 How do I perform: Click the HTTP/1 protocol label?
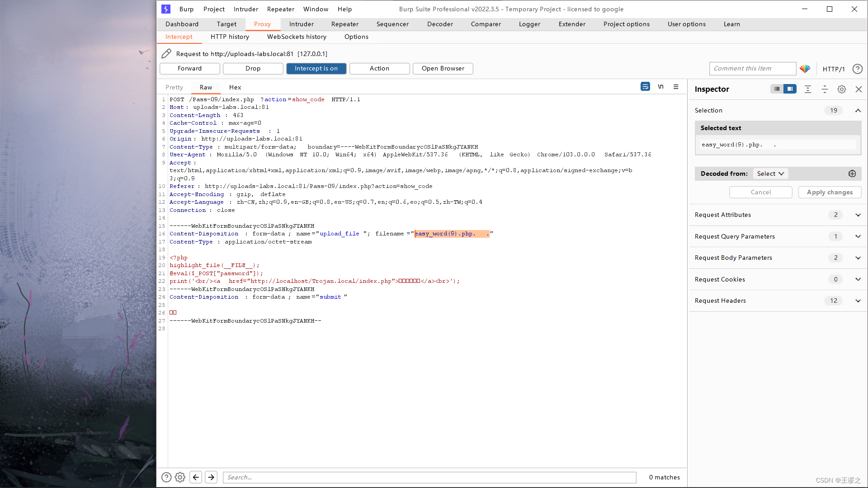pos(834,69)
